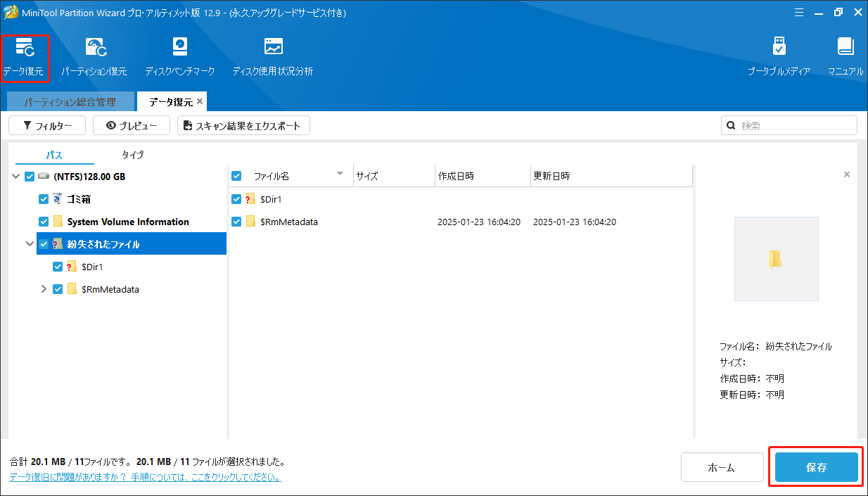Collapse the (NTFS)128.00 GB tree node
Screen dimensions: 868x496
tap(16, 177)
